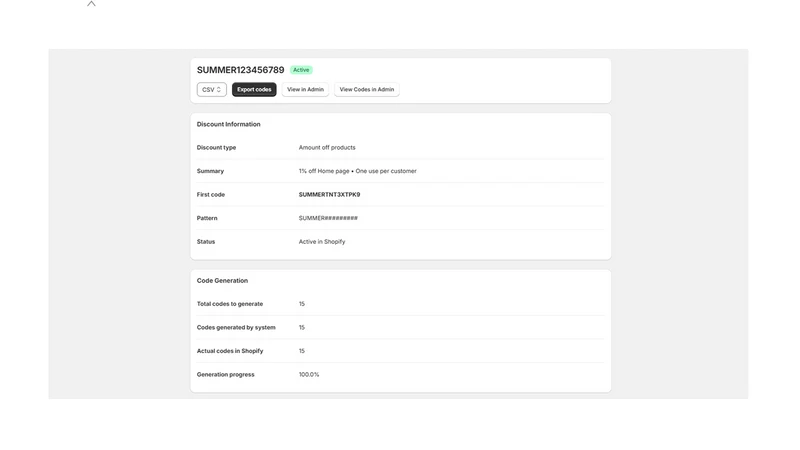Image resolution: width=800 pixels, height=450 pixels.
Task: Click the upward chevron above the page
Action: tap(91, 4)
